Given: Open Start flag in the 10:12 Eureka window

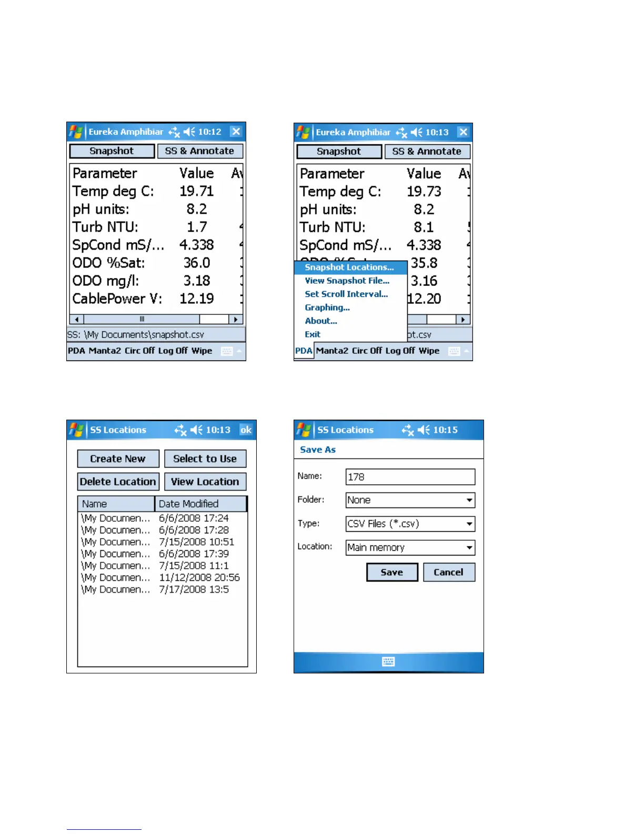Looking at the screenshot, I should coord(76,132).
